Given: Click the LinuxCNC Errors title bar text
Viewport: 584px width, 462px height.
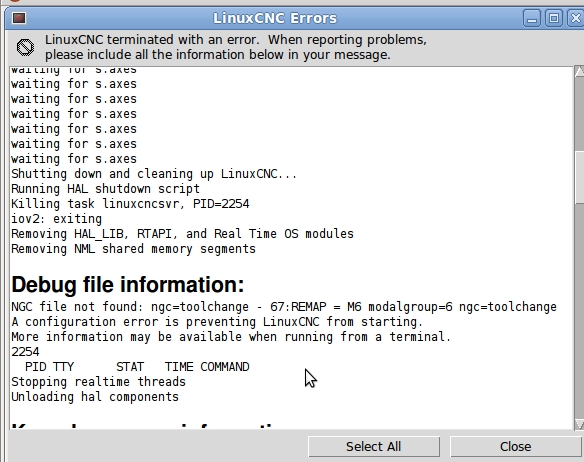Looking at the screenshot, I should (x=274, y=18).
